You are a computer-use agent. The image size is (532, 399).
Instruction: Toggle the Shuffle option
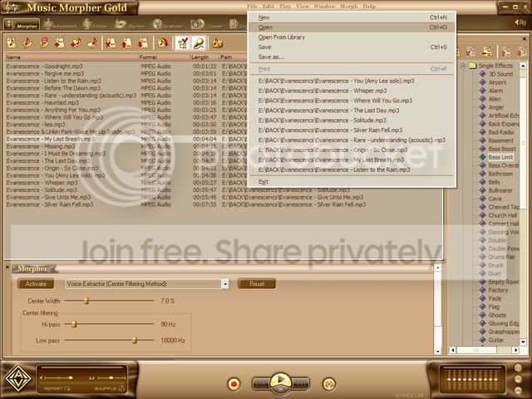[x=109, y=388]
